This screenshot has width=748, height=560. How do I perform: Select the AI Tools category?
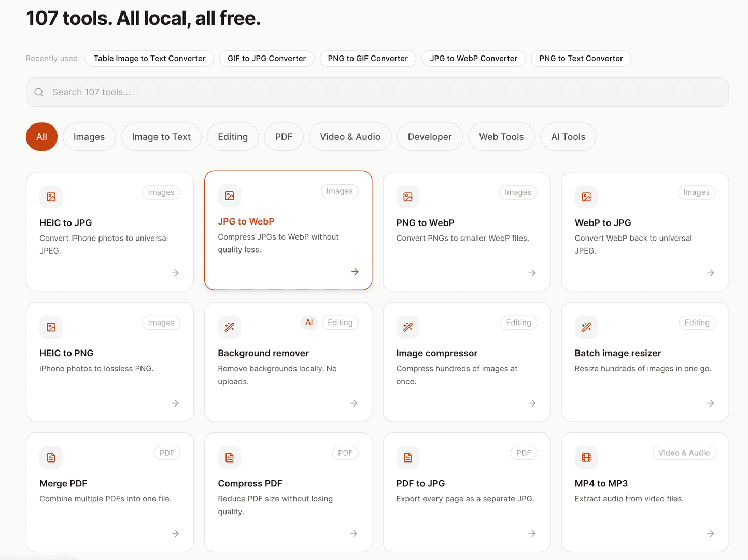(568, 137)
